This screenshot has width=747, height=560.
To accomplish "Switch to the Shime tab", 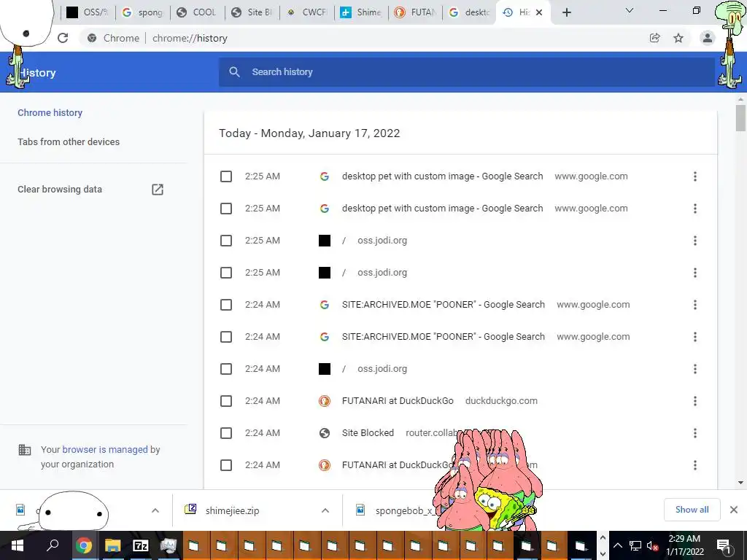I will (x=361, y=12).
